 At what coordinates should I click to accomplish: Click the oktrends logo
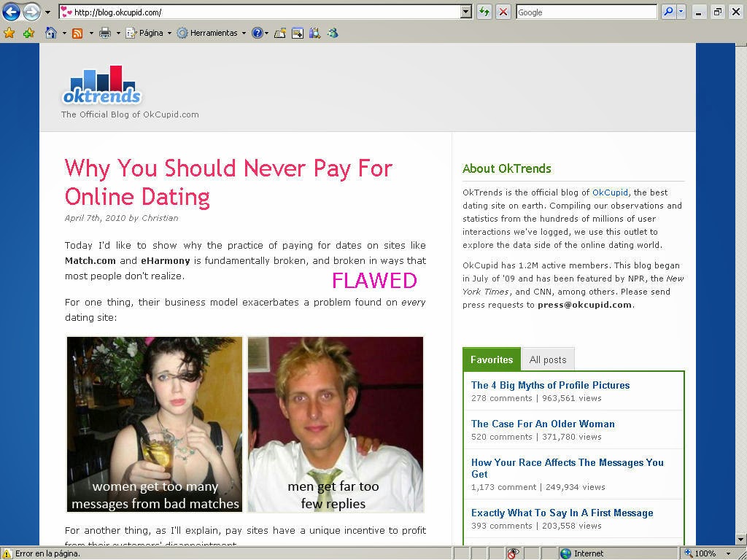(102, 85)
